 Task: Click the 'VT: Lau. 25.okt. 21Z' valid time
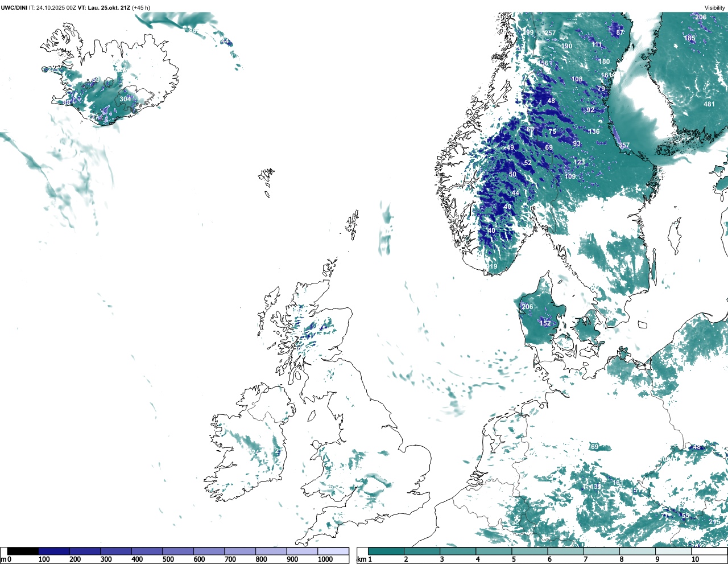[104, 7]
